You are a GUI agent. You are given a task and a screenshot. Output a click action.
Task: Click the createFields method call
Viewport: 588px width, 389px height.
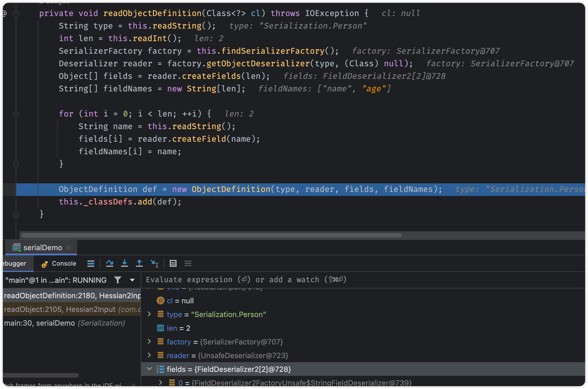(x=211, y=76)
